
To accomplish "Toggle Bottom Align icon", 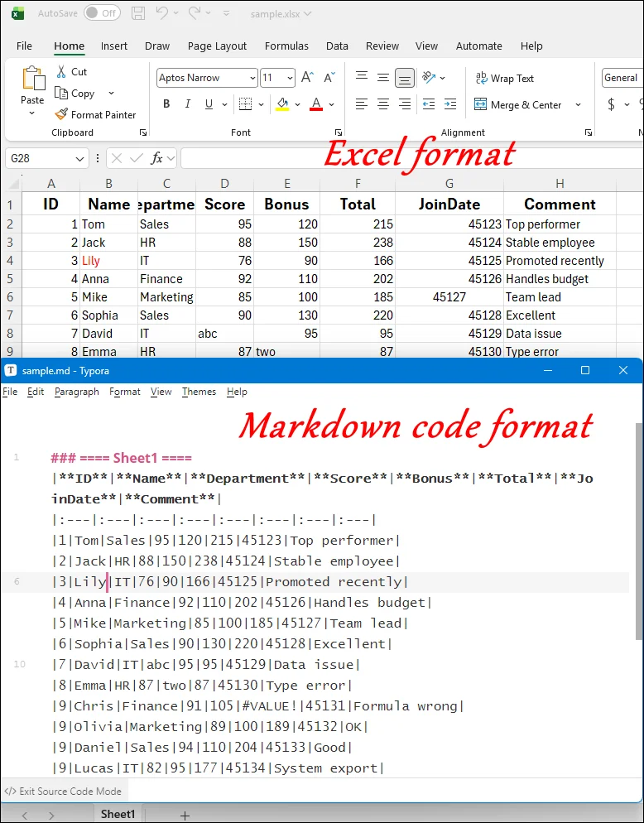I will (405, 78).
